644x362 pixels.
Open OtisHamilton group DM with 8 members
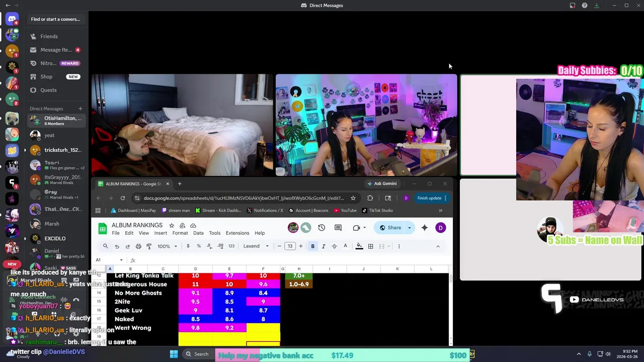(x=55, y=121)
